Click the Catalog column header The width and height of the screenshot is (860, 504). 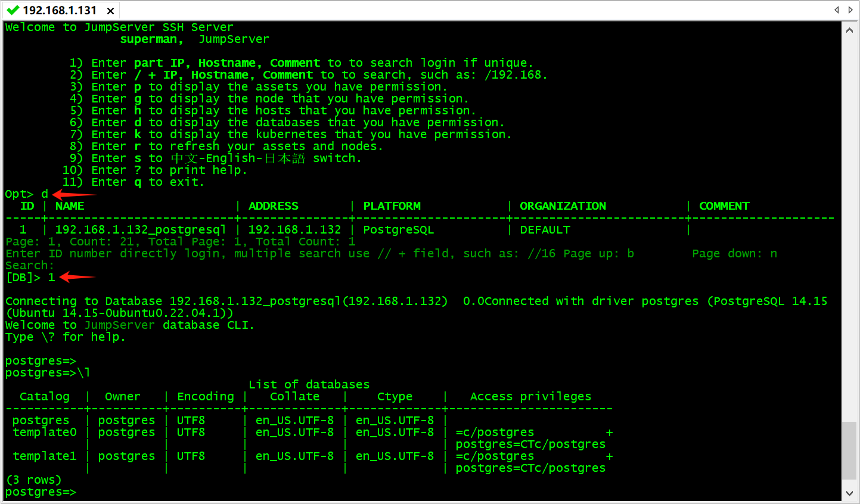45,397
